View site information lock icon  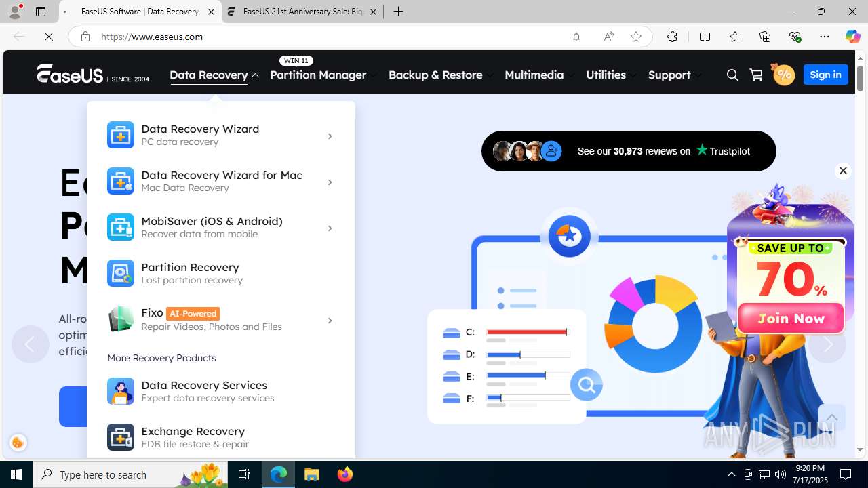click(85, 37)
